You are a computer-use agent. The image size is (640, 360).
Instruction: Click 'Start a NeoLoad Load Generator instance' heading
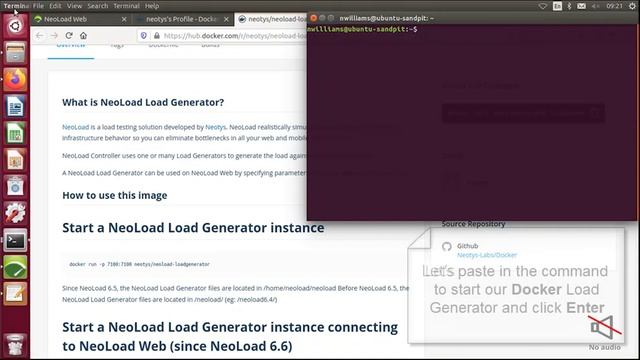pyautogui.click(x=193, y=228)
